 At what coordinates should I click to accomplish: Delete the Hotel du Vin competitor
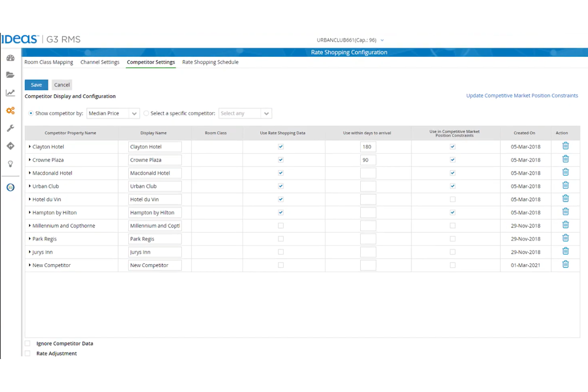pos(565,198)
